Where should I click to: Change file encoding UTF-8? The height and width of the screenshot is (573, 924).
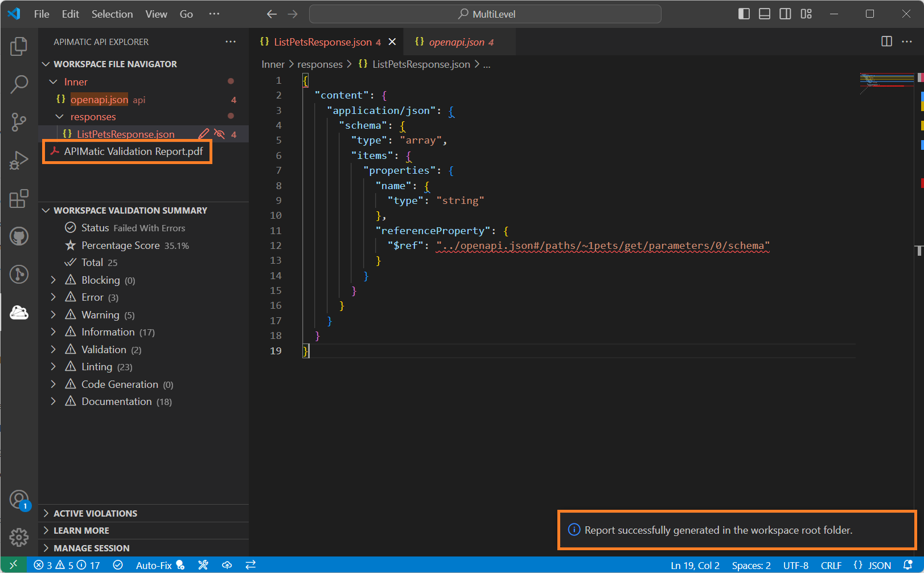[x=796, y=565]
